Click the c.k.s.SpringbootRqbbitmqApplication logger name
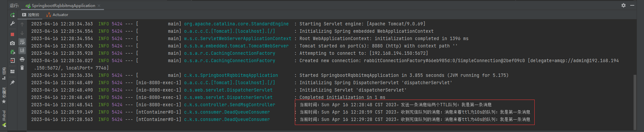Viewport: 644px width, 132px height. (231, 75)
